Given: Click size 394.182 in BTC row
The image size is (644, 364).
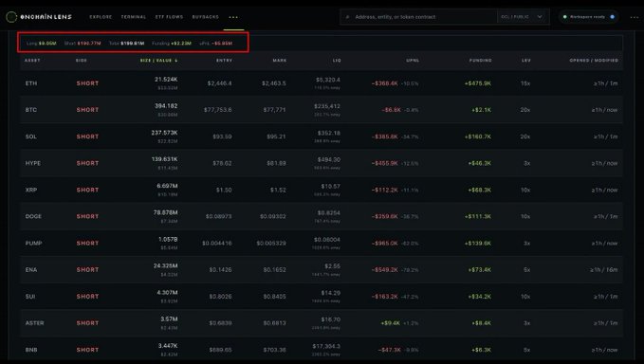Looking at the screenshot, I should [166, 106].
